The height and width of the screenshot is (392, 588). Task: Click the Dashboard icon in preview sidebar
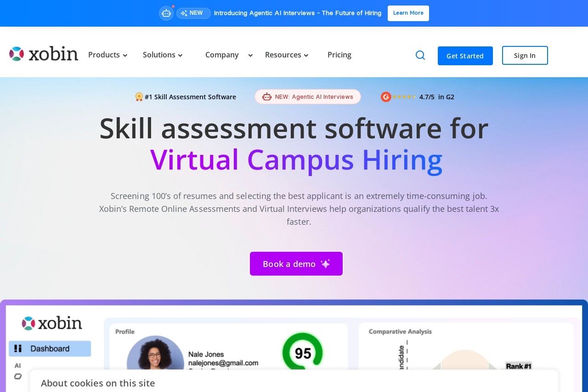[18, 348]
